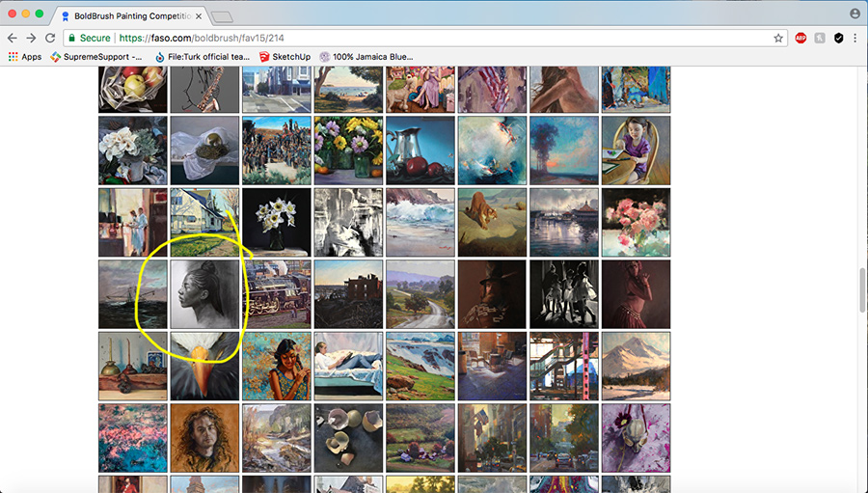Close the BoldBrush Painting Competition tab
Viewport: 868px width, 493px height.
click(198, 16)
